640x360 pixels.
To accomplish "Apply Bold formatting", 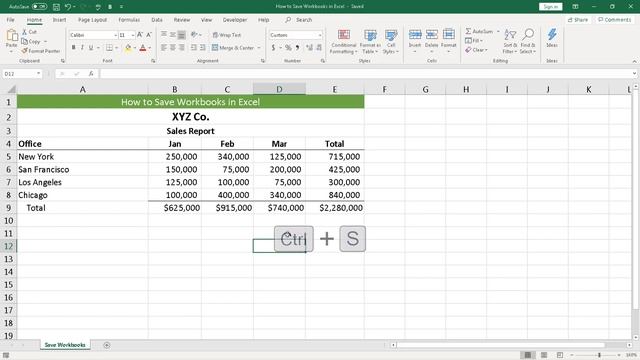I will click(73, 48).
